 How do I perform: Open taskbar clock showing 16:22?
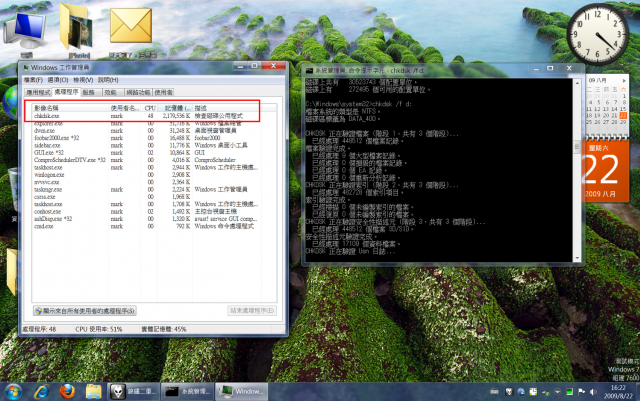tap(618, 392)
